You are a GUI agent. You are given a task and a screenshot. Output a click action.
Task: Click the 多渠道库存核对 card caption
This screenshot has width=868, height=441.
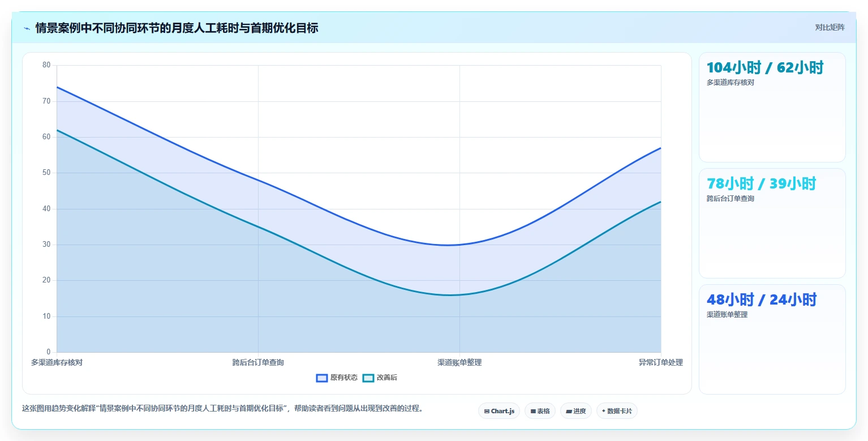[731, 83]
